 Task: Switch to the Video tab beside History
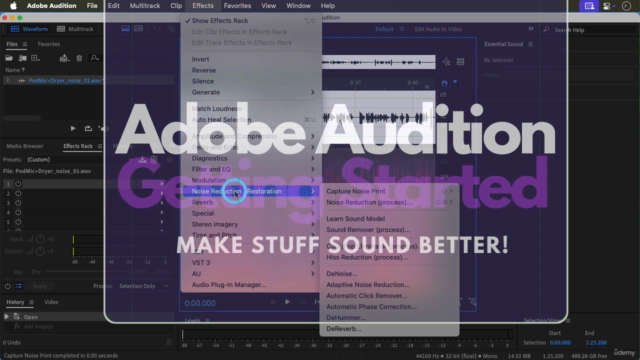[x=51, y=302]
